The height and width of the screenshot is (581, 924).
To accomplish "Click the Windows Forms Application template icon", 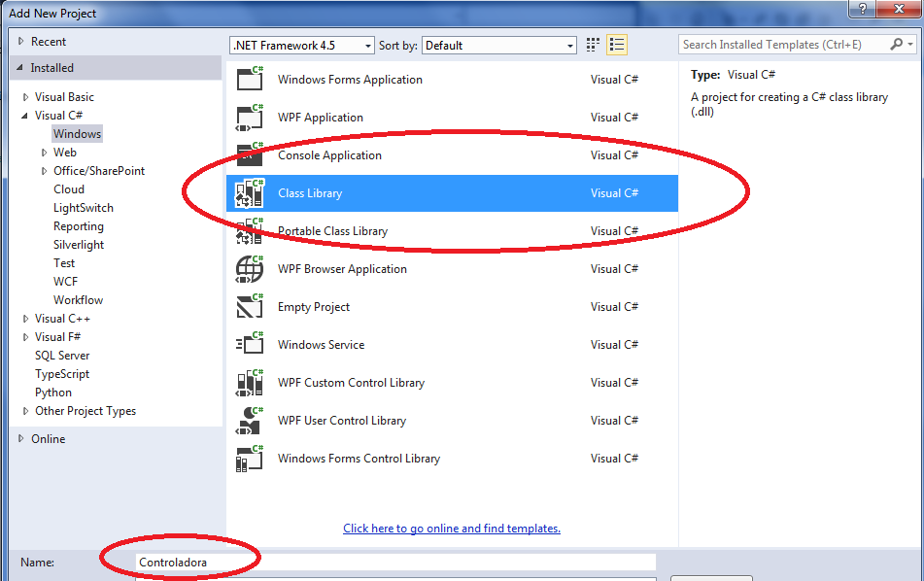I will click(x=250, y=79).
